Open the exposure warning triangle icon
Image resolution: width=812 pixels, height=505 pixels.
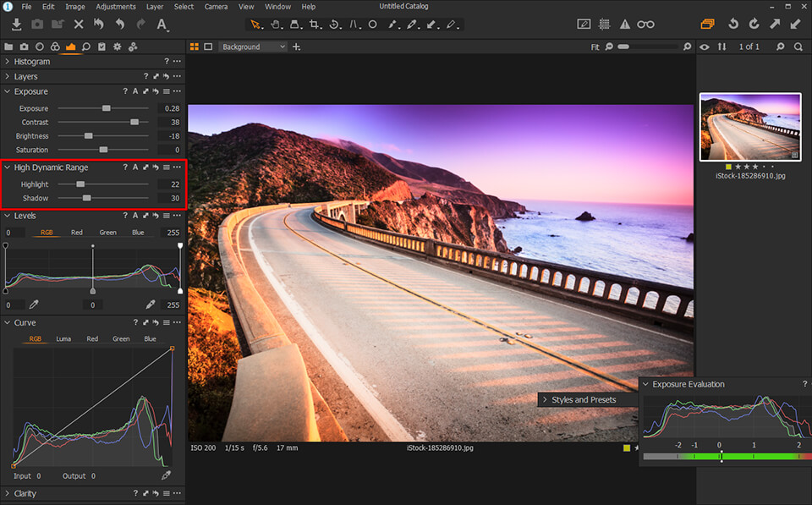tap(625, 24)
